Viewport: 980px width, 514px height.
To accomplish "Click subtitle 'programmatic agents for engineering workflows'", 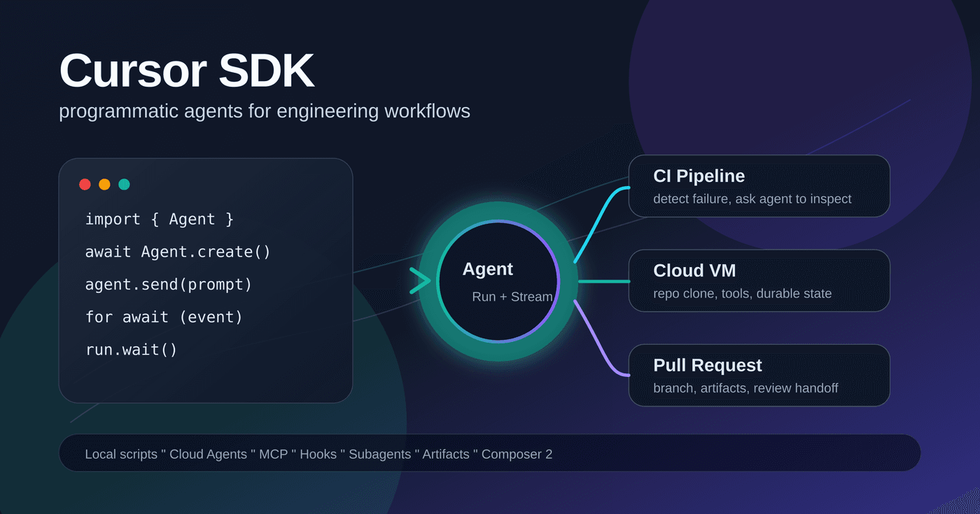I will pos(265,111).
